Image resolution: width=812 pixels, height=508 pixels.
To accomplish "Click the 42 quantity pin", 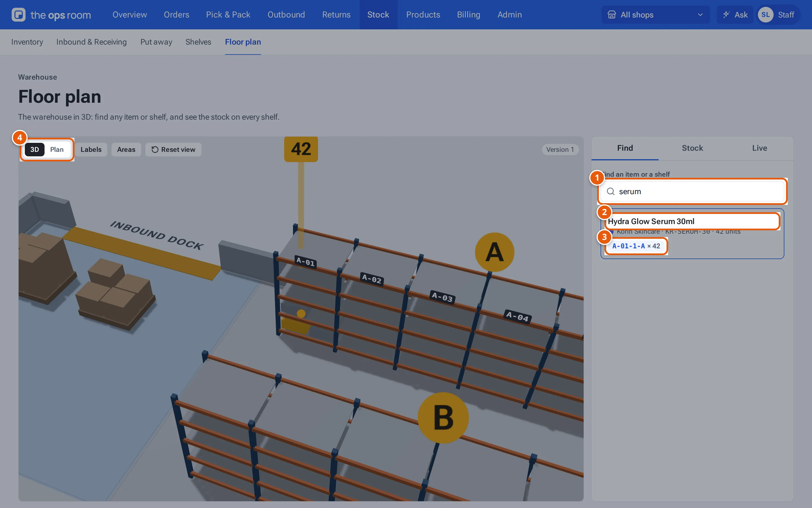I will coord(301,149).
